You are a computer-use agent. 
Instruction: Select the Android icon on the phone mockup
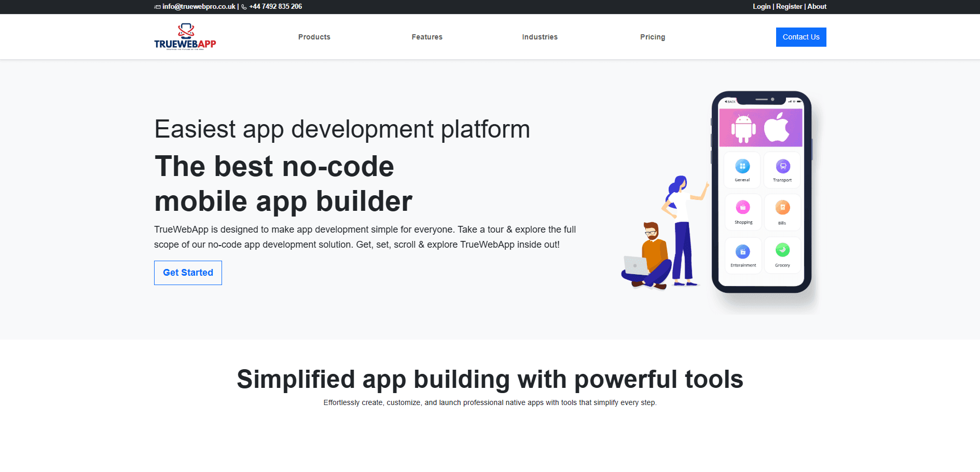(x=743, y=127)
